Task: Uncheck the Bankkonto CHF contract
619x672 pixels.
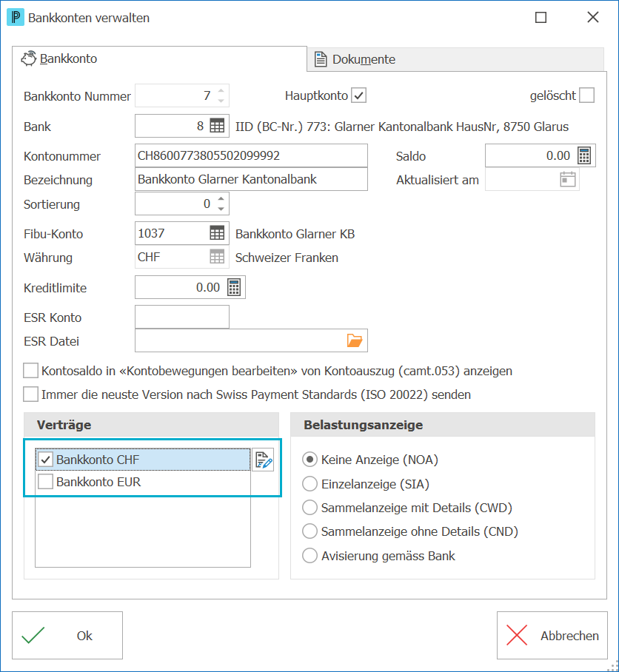Action: pyautogui.click(x=45, y=460)
